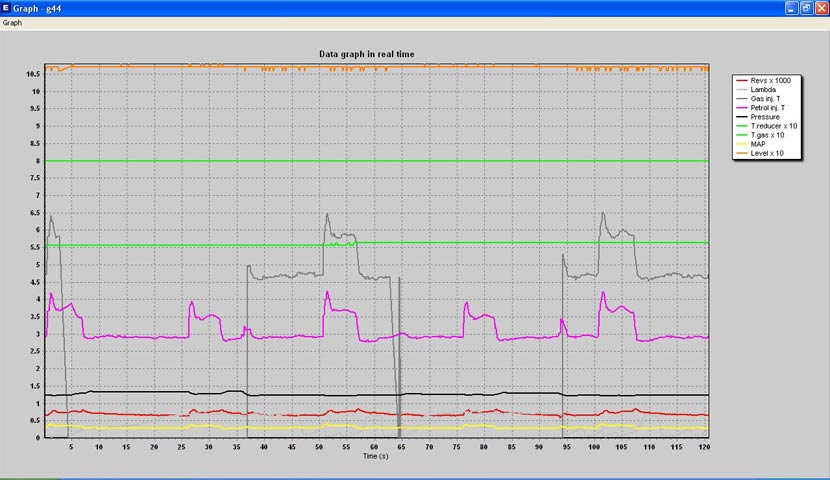Minimize the Graph window
Image resolution: width=830 pixels, height=480 pixels.
[789, 7]
